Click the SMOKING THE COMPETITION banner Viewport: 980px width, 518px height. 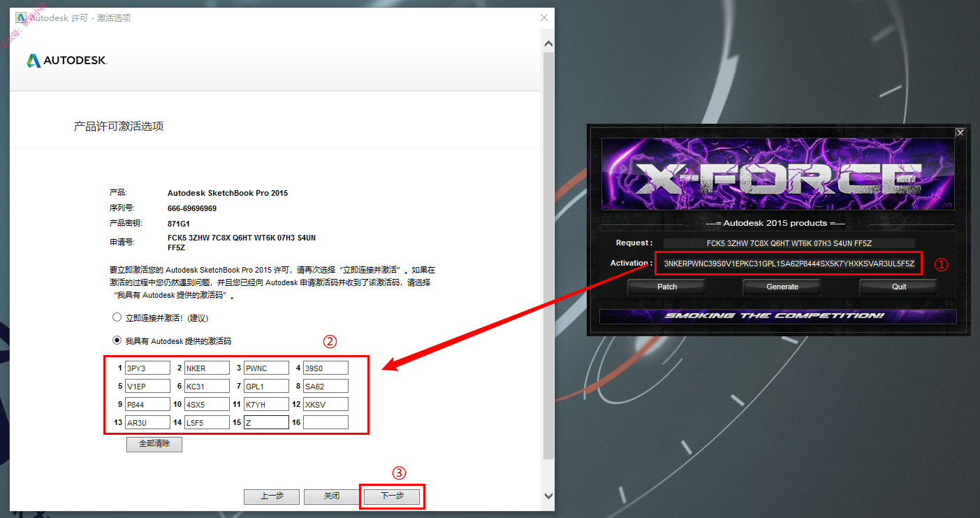777,316
